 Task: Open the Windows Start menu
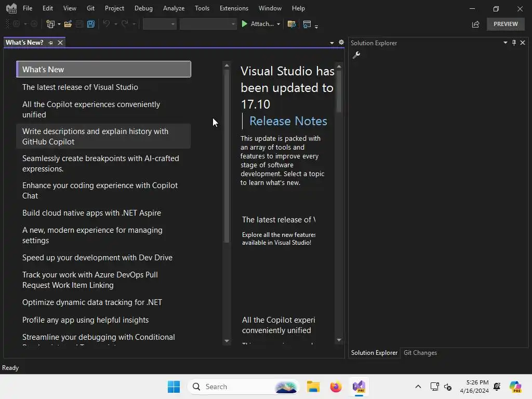(x=174, y=387)
